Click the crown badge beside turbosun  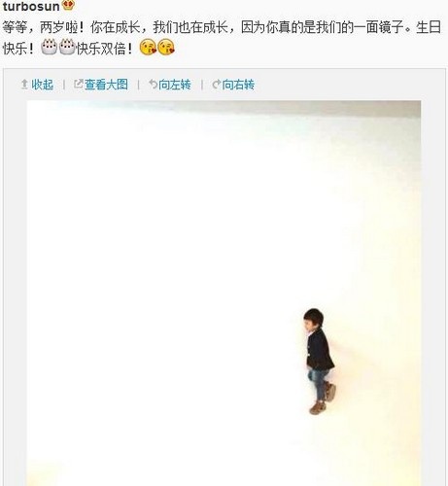tap(68, 5)
